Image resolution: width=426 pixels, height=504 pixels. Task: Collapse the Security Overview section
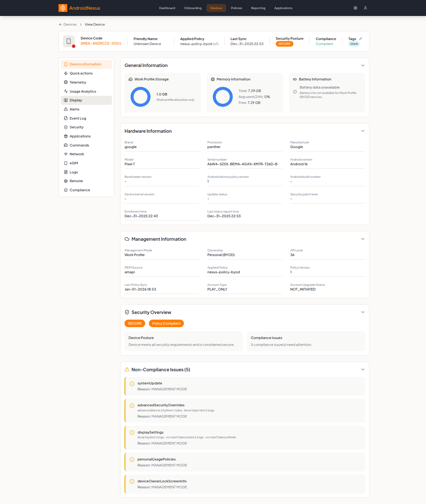click(363, 312)
